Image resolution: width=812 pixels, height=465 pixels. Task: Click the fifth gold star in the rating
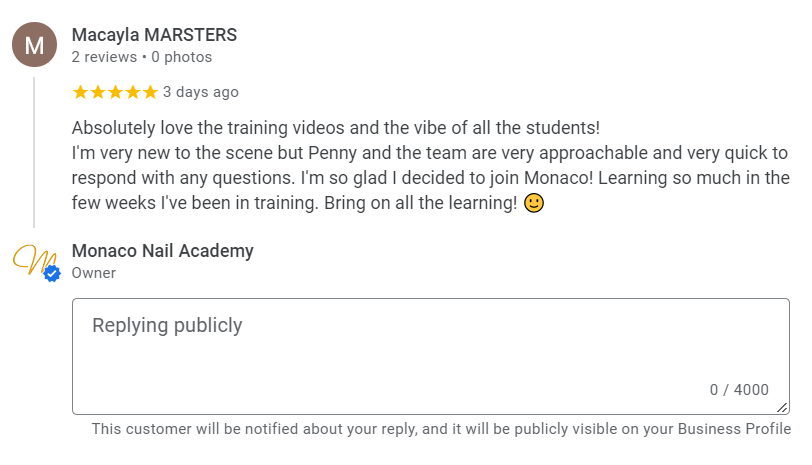[x=150, y=92]
